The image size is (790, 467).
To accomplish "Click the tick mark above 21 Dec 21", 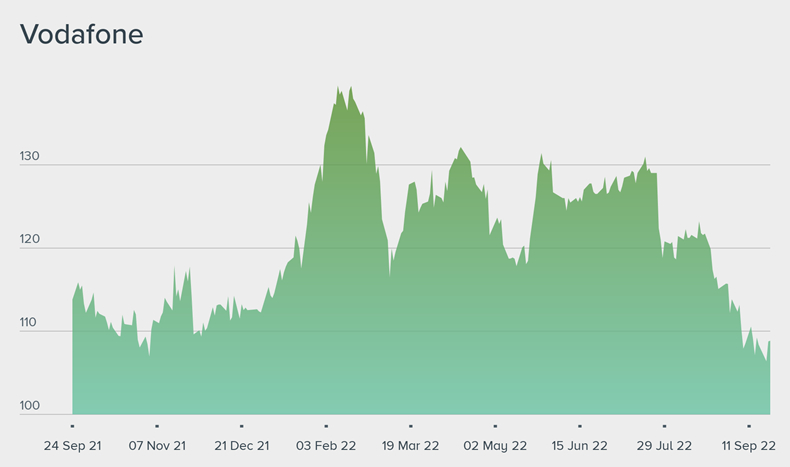I will pos(241,426).
